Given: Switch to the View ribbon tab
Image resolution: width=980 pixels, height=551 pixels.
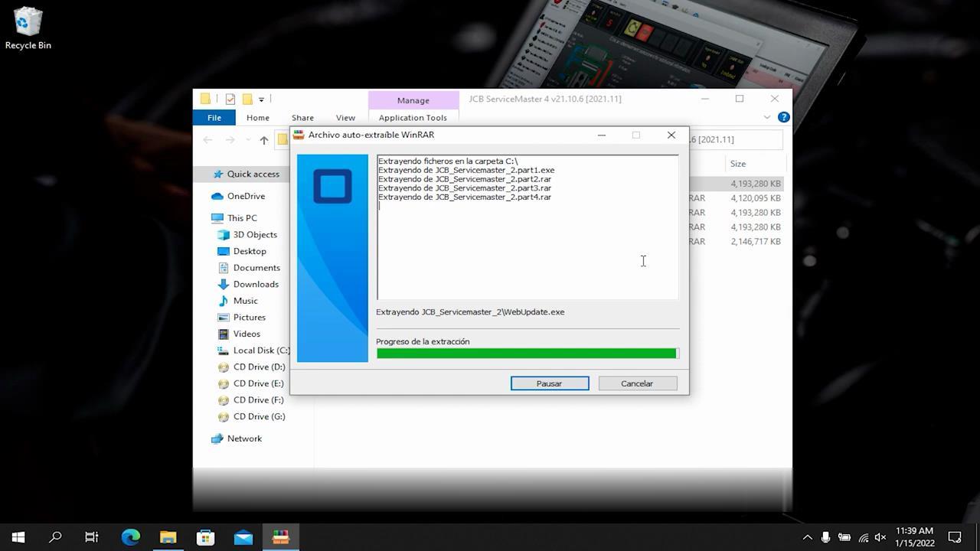Looking at the screenshot, I should pos(345,118).
